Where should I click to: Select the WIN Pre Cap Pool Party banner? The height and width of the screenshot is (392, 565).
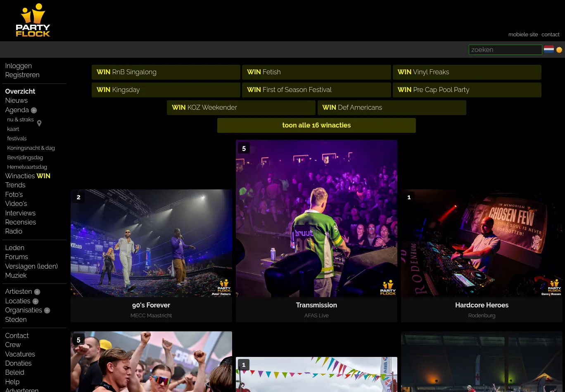click(x=467, y=90)
